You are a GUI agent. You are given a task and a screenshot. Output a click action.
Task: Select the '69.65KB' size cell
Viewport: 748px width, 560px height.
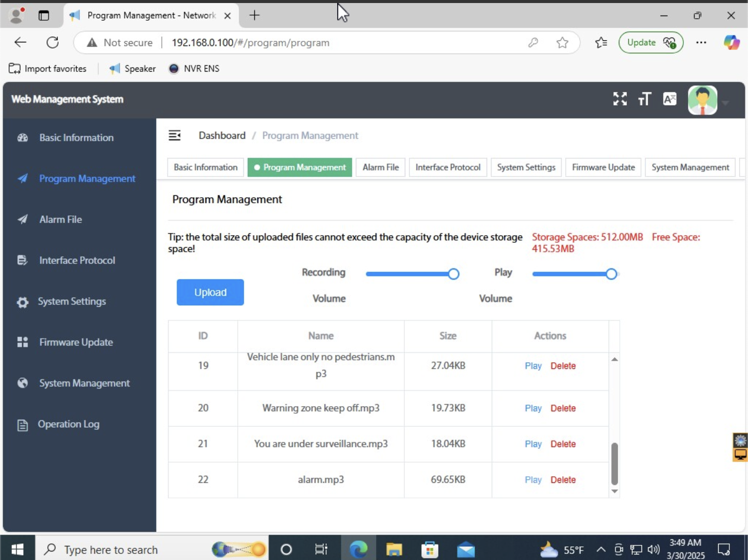pyautogui.click(x=448, y=480)
